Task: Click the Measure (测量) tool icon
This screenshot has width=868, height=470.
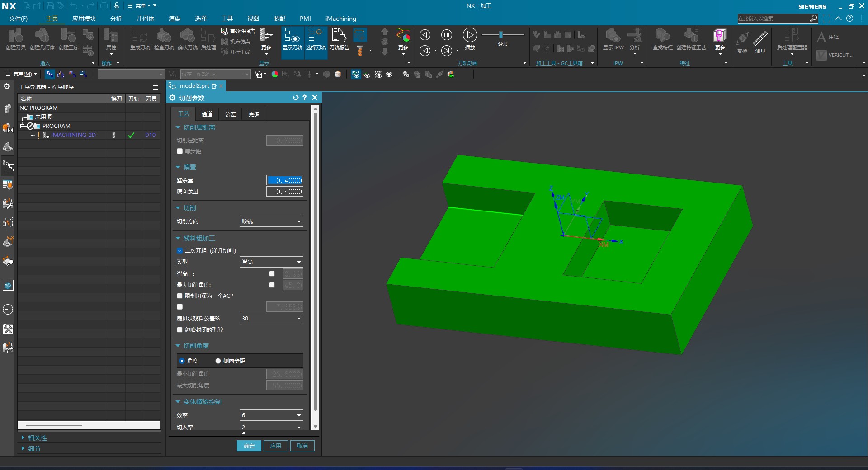Action: (x=760, y=42)
